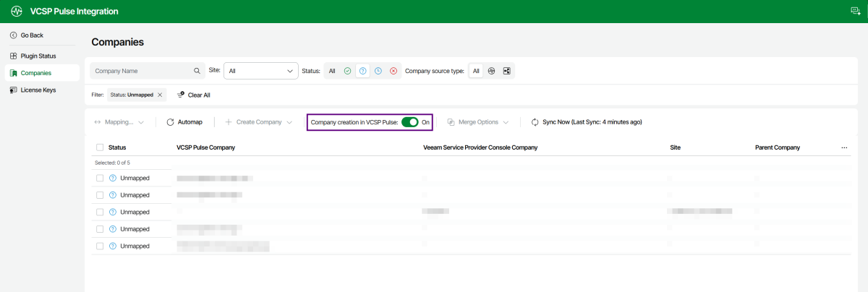Remove the Status: Unmapped filter chip
The height and width of the screenshot is (292, 868).
(160, 95)
